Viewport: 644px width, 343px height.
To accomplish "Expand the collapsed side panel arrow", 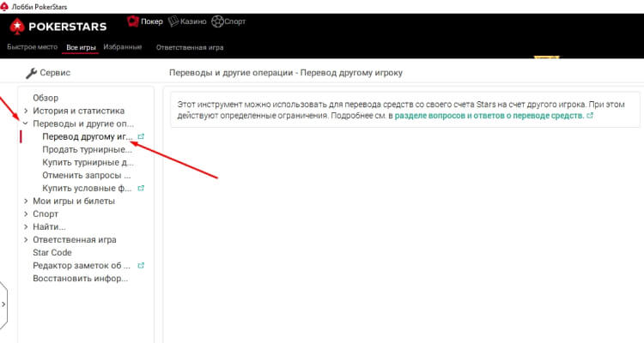I will pos(3,304).
